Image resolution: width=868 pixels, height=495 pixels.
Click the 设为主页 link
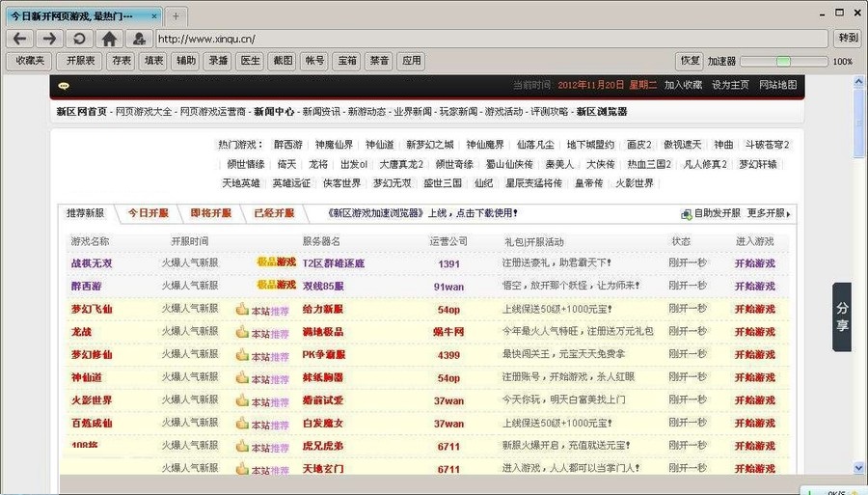(x=730, y=85)
